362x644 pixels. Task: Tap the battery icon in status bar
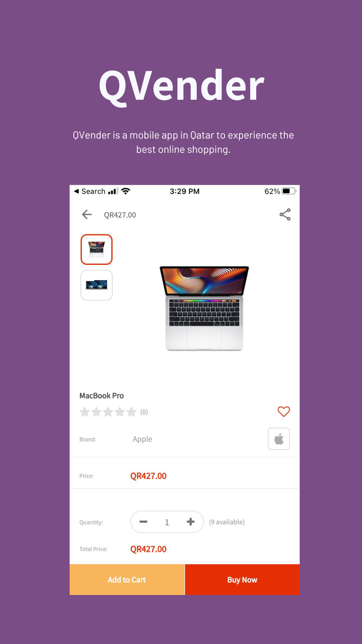pyautogui.click(x=289, y=191)
